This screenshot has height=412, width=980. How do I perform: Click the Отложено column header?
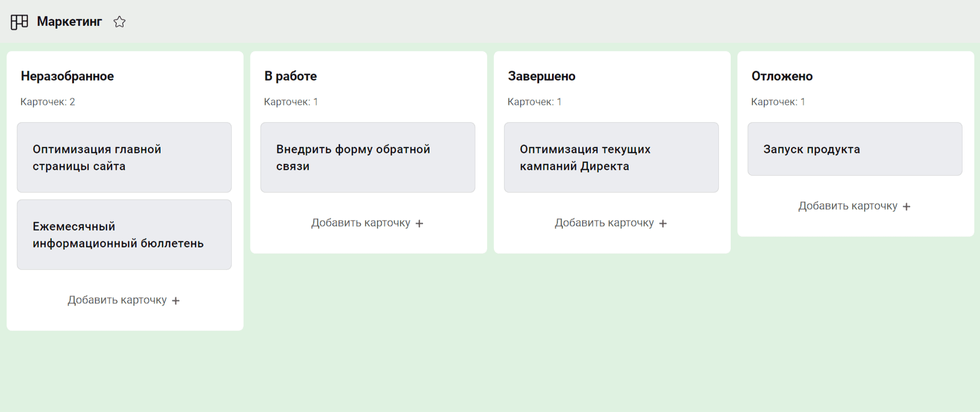782,76
